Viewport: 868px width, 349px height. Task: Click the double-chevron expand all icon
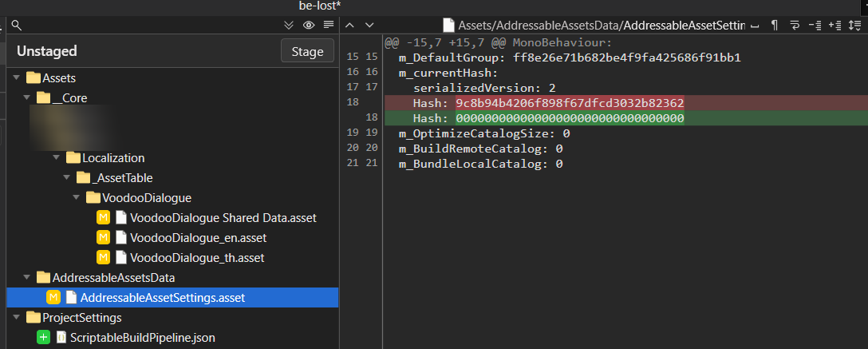coord(289,25)
